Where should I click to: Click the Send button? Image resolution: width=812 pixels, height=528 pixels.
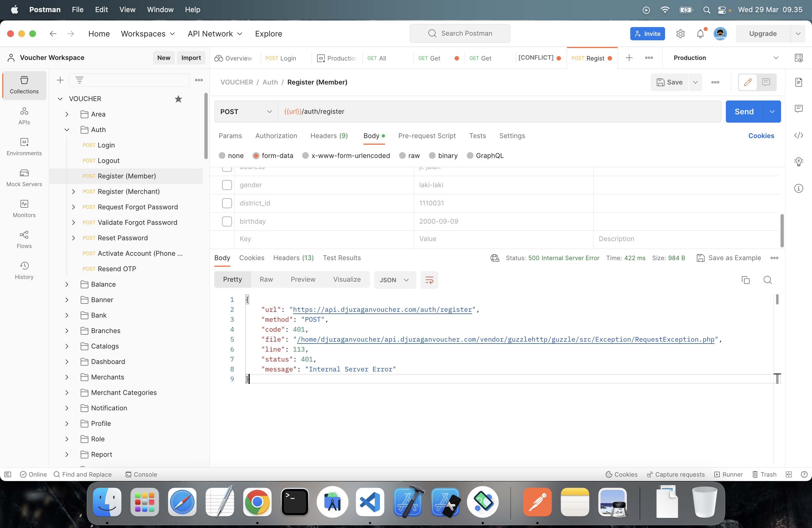(x=744, y=112)
